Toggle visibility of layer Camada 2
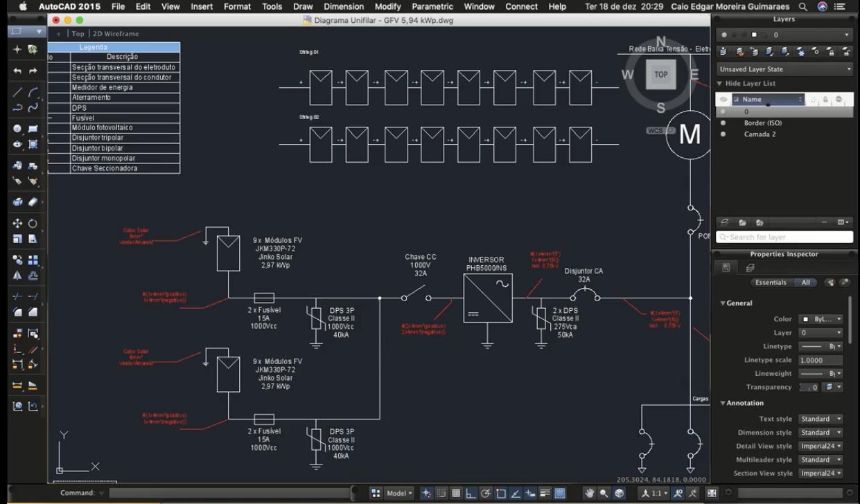 723,134
